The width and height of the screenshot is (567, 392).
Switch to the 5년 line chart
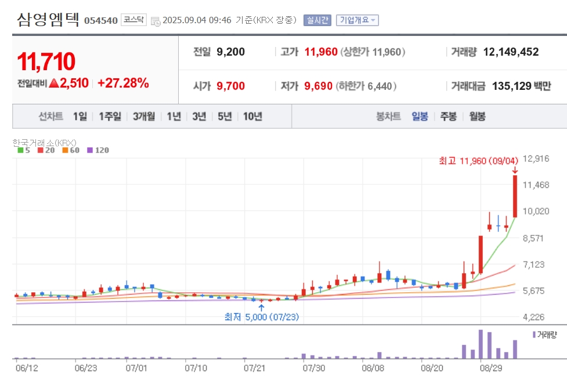coord(225,117)
